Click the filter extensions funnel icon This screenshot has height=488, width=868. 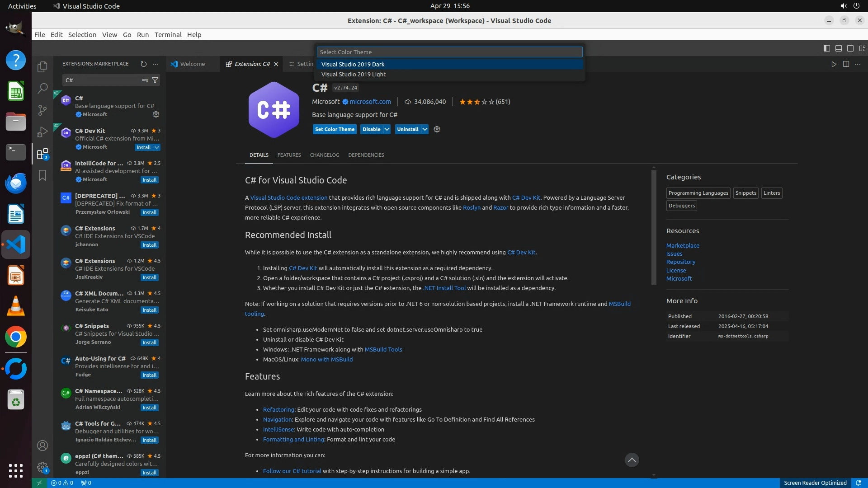pos(155,80)
